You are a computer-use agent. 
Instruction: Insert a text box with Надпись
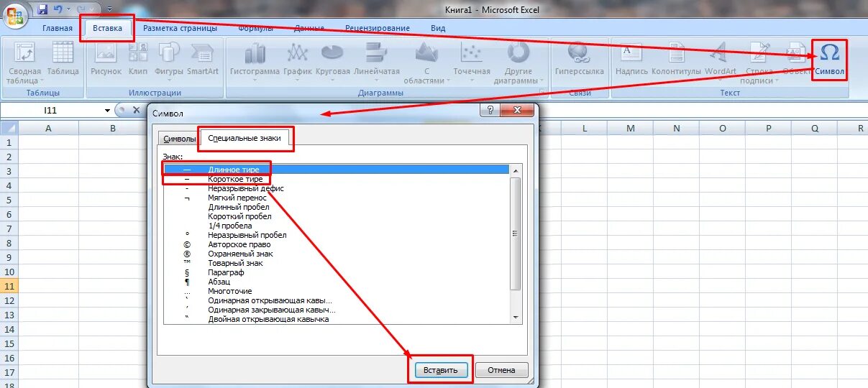coord(632,60)
